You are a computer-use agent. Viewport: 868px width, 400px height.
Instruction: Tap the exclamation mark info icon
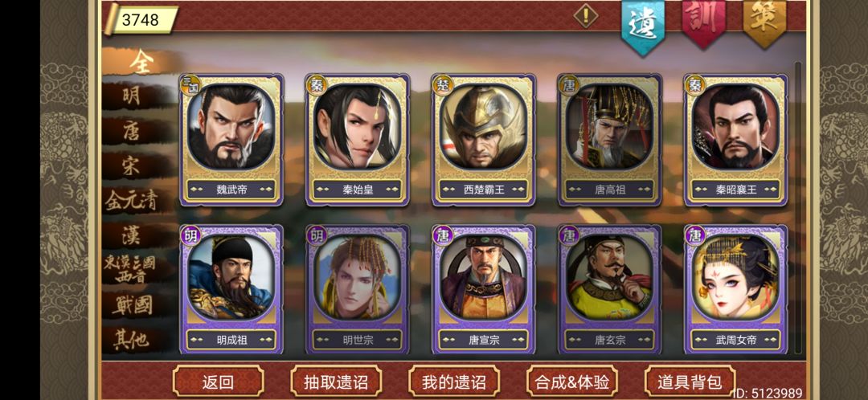coord(586,15)
